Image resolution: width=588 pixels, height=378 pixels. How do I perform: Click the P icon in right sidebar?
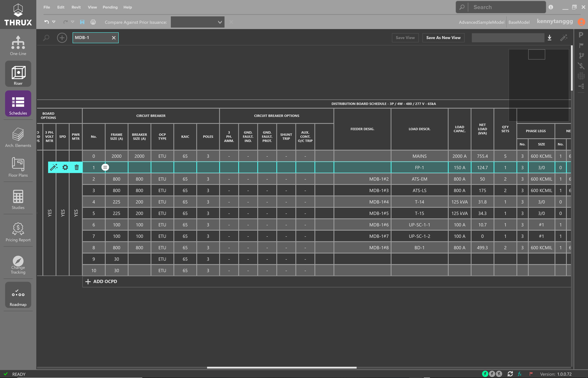581,35
